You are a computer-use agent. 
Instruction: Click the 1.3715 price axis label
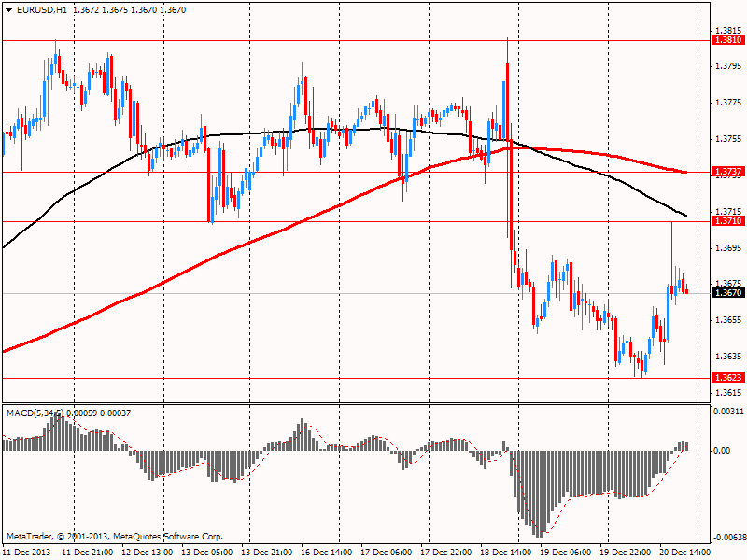[x=729, y=211]
